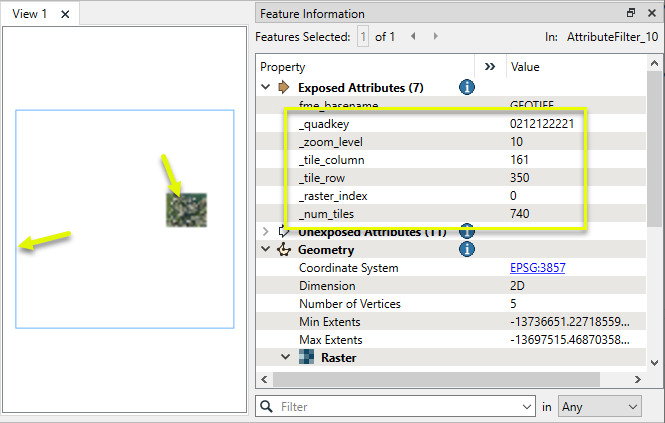This screenshot has width=665, height=423.
Task: Click the double-chevron column toggle in header
Action: click(490, 66)
